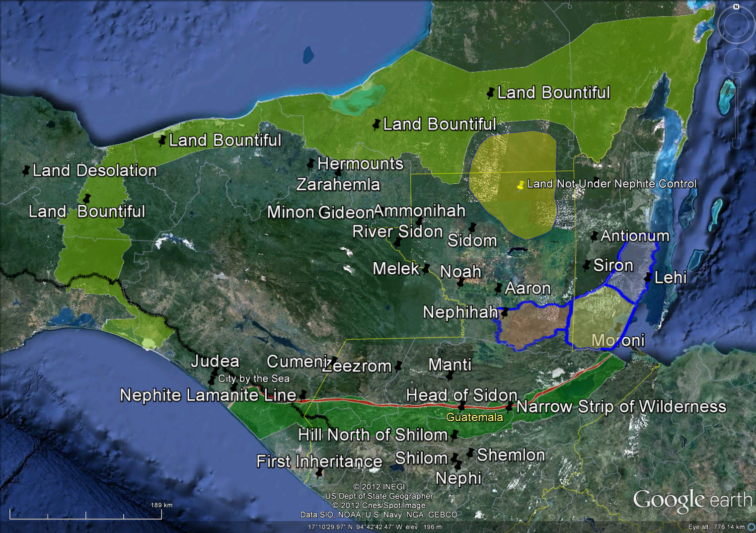Select the Zarahemla placemark pin
This screenshot has height=533, width=756.
pyautogui.click(x=338, y=172)
